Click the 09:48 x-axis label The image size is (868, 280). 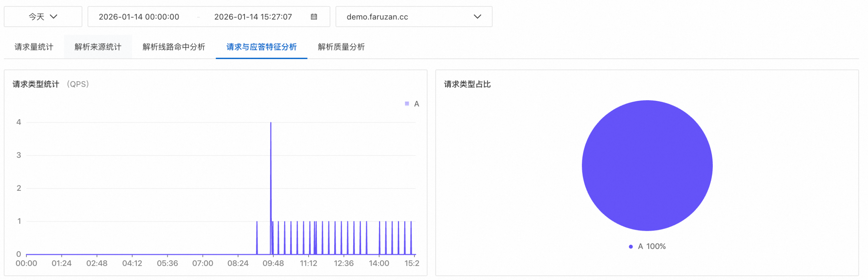tap(273, 263)
